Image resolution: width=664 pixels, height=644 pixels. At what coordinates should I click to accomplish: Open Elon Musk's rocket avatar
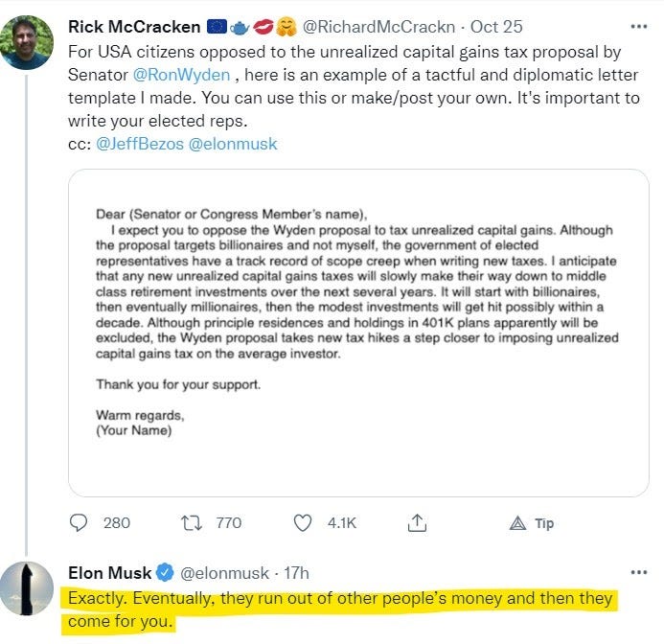[x=27, y=588]
